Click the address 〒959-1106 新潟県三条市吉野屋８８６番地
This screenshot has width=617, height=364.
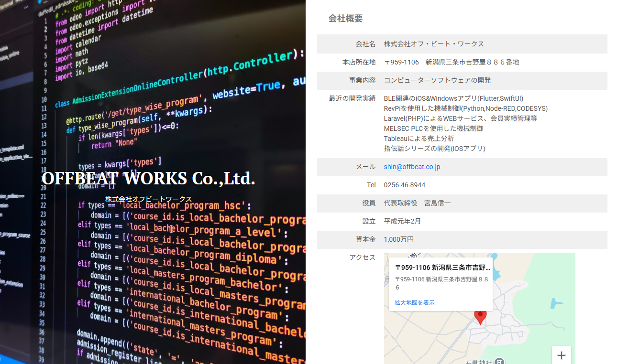[452, 62]
